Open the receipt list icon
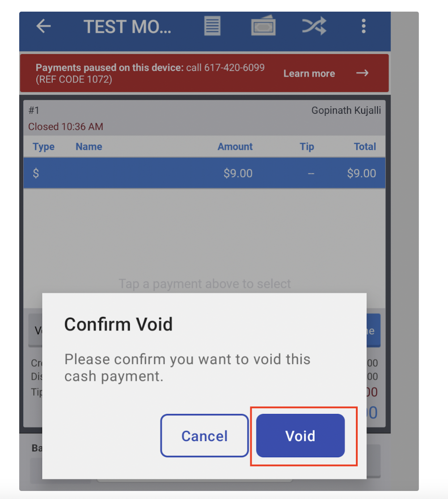 [212, 26]
